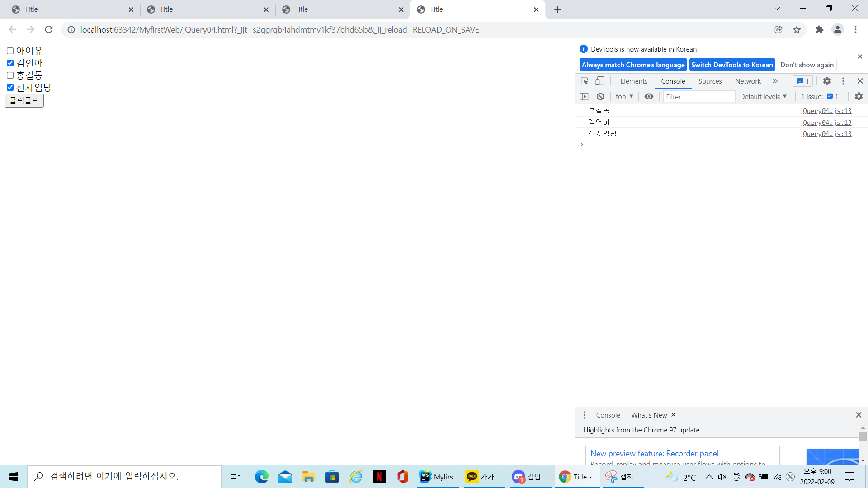
Task: Toggle the device toolbar icon
Action: pos(599,81)
